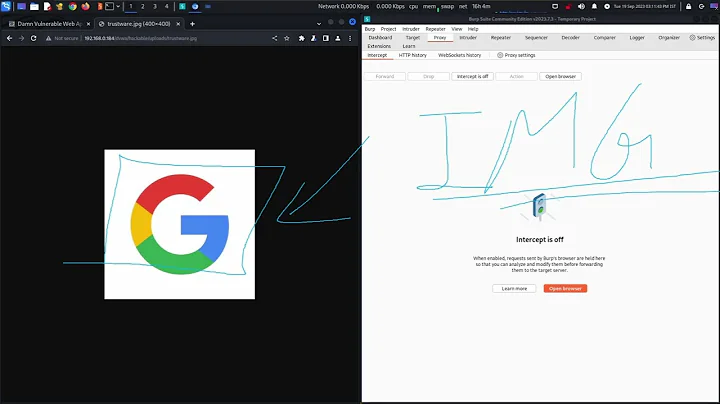The height and width of the screenshot is (404, 720).
Task: Open the browser extensions puzzle icon
Action: (x=301, y=39)
